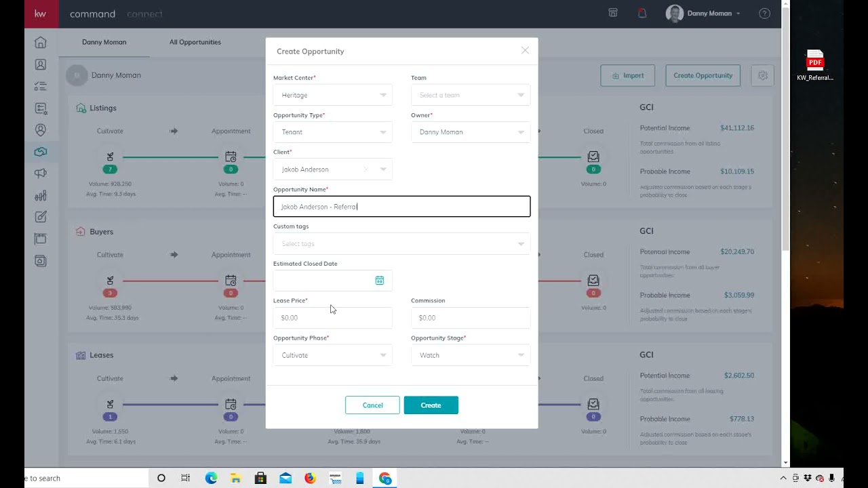Click the Create button in the dialog
Image resolution: width=868 pixels, height=488 pixels.
tap(431, 405)
